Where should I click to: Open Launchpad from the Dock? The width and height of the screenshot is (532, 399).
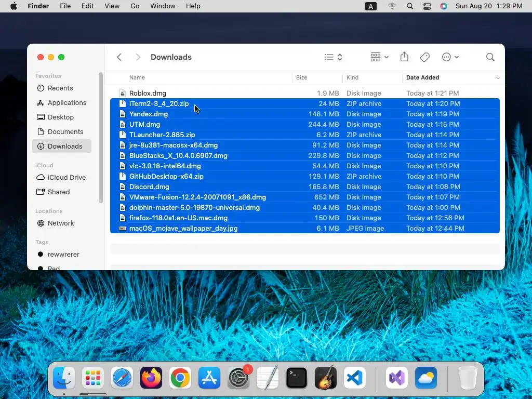(93, 378)
